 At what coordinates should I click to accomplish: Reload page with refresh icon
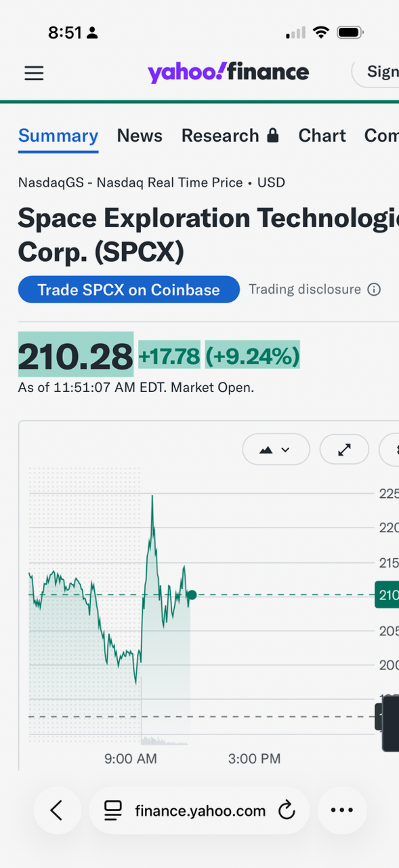tap(287, 810)
